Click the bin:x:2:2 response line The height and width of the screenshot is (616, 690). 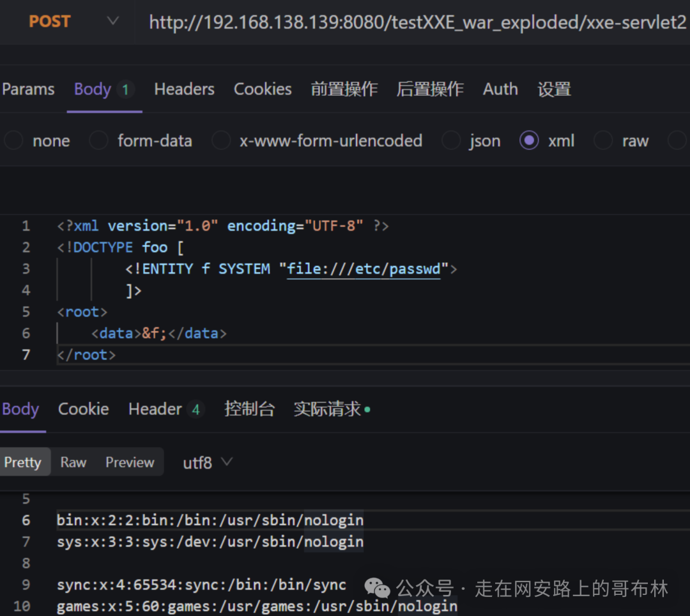click(210, 520)
